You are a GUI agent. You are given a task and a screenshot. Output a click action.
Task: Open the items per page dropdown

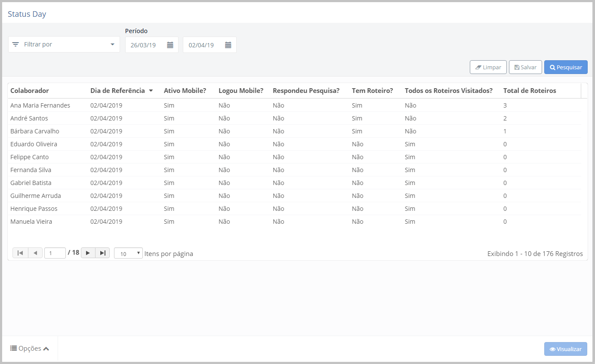point(128,253)
